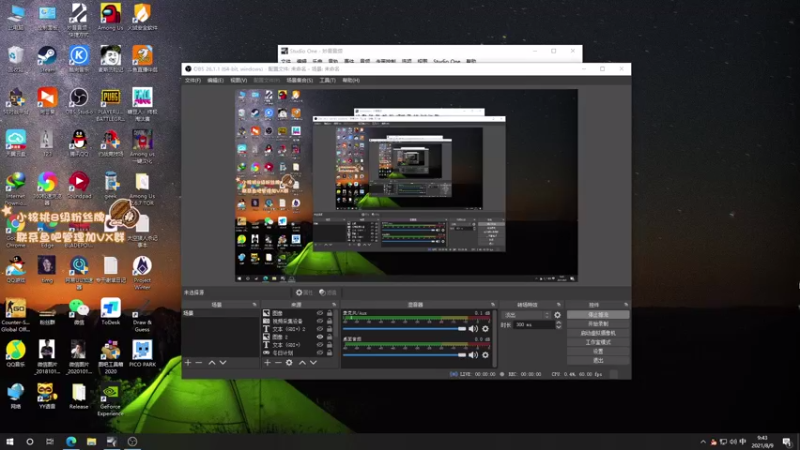
Task: Open OBS Edit menu
Action: coord(215,80)
